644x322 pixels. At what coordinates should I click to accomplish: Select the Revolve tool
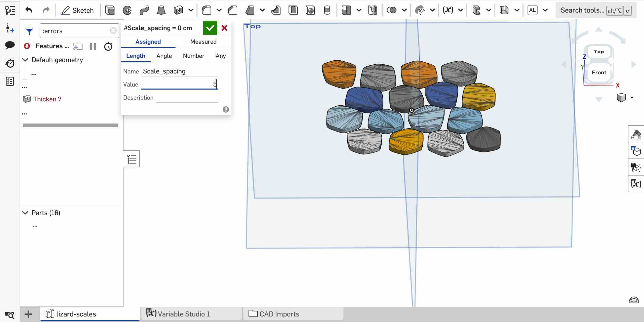click(x=127, y=10)
